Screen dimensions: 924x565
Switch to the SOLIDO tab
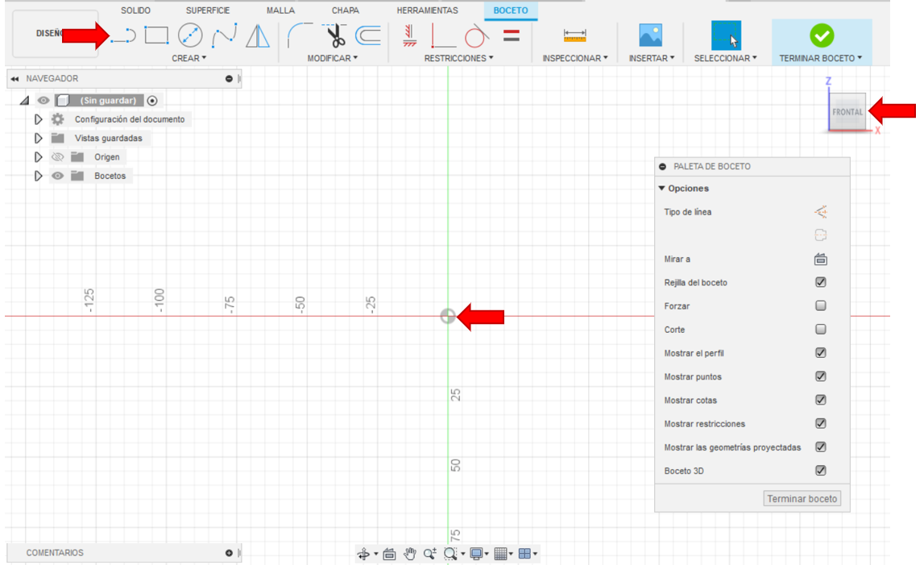[135, 10]
